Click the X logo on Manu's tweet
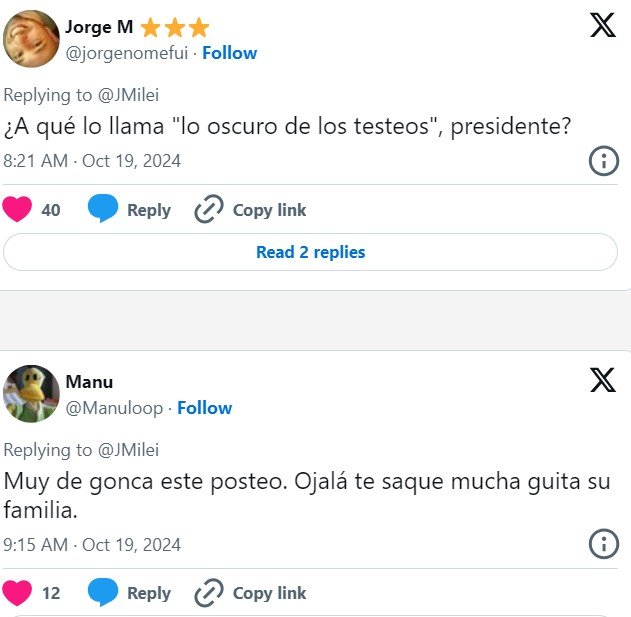Viewport: 631px width, 617px height. (603, 380)
